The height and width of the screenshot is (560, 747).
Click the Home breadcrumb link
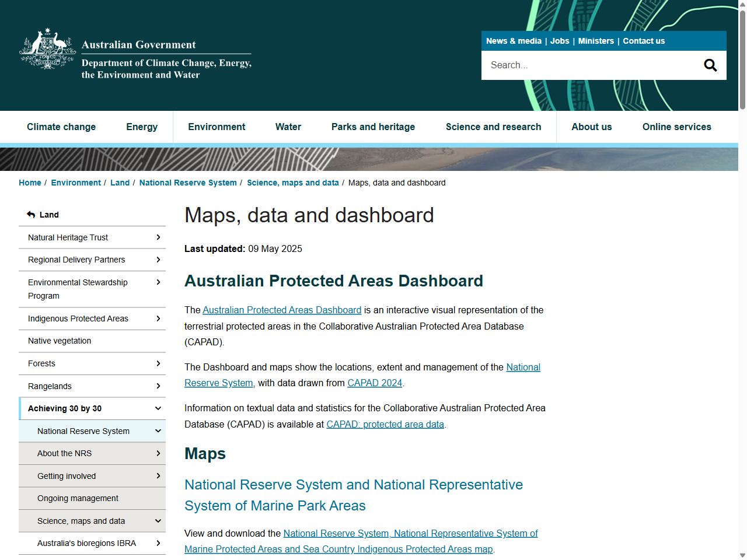30,183
